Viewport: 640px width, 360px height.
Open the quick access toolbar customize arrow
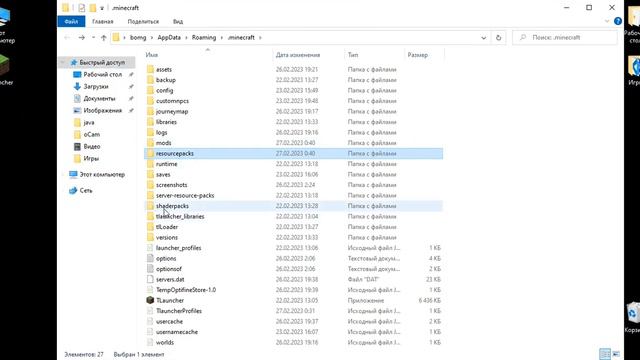coord(102,8)
